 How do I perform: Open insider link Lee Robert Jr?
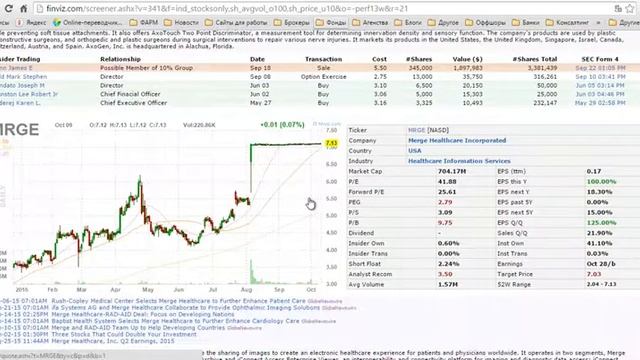(x=29, y=94)
